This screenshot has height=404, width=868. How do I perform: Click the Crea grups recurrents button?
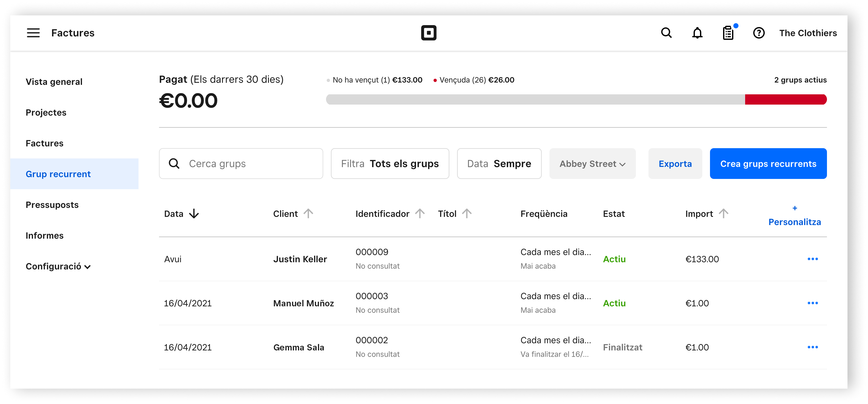point(768,164)
